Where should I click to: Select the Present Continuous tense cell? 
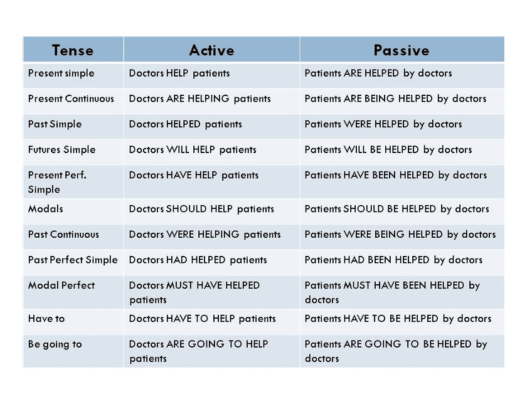coord(72,98)
